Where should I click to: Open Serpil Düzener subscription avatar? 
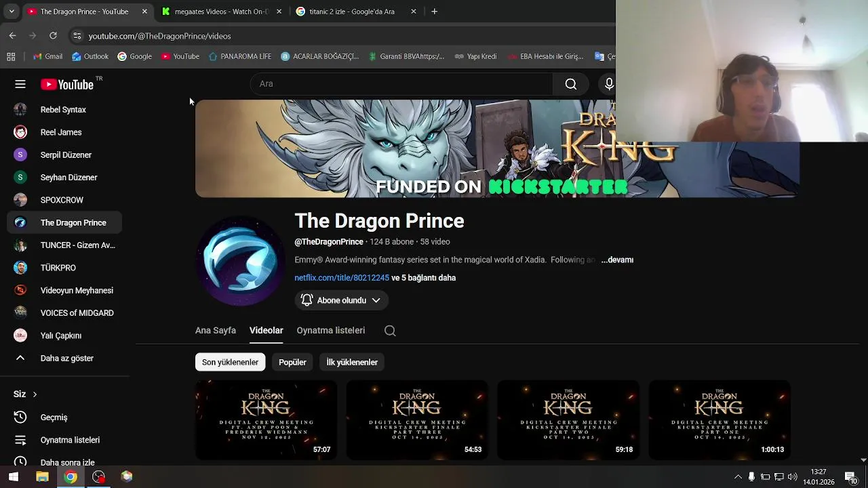pos(20,155)
